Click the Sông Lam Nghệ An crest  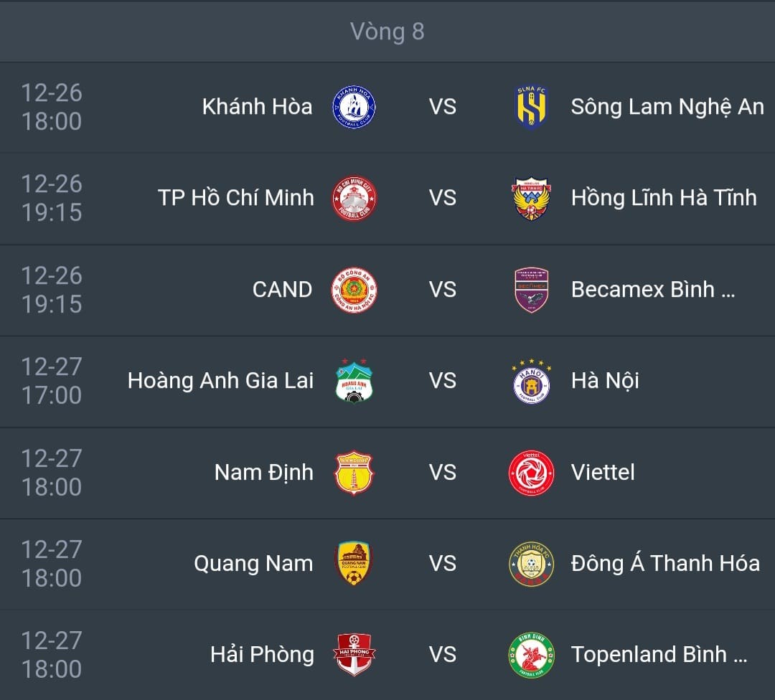tap(532, 107)
